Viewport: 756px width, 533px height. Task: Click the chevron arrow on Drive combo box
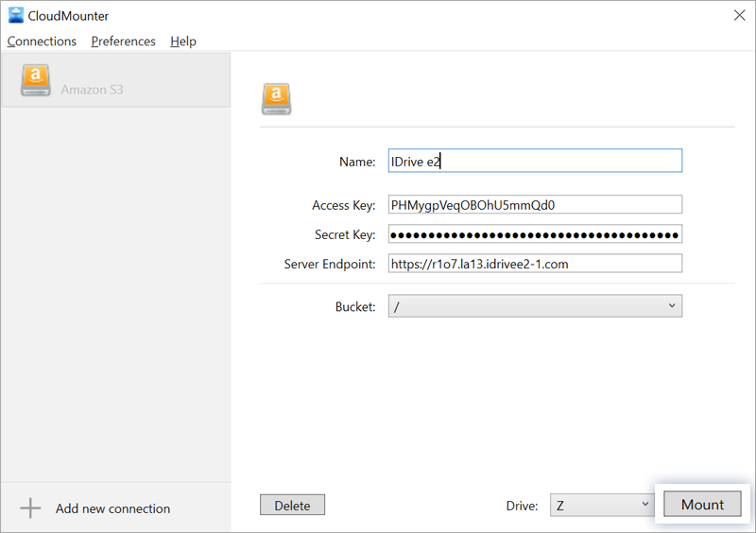pos(645,505)
